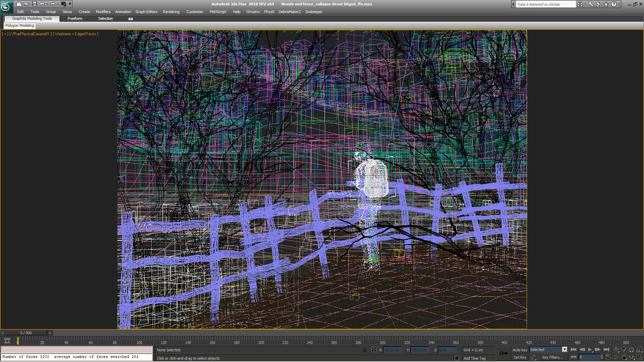Open the 3ds Max application menu button

(6, 6)
